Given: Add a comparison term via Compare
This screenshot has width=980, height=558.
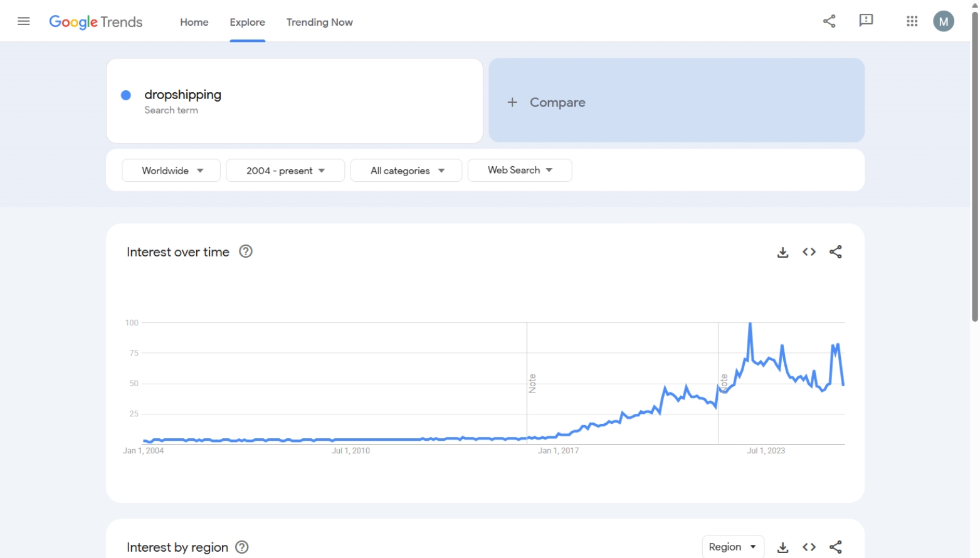Looking at the screenshot, I should point(676,101).
